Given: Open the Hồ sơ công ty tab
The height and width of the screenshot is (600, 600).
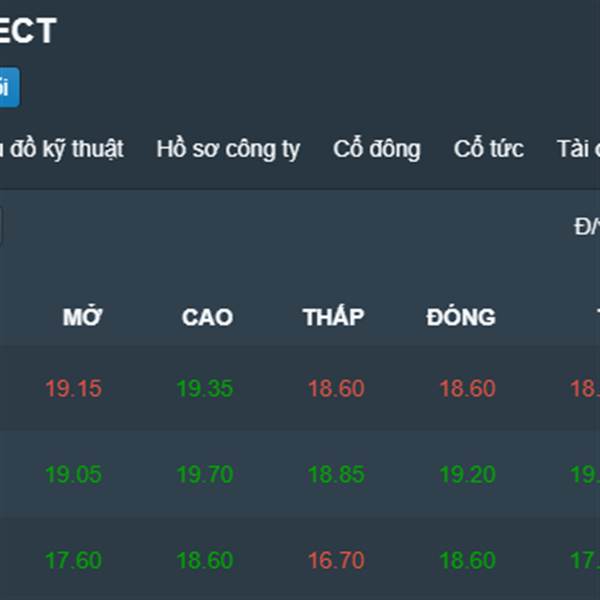Looking at the screenshot, I should pos(228,150).
